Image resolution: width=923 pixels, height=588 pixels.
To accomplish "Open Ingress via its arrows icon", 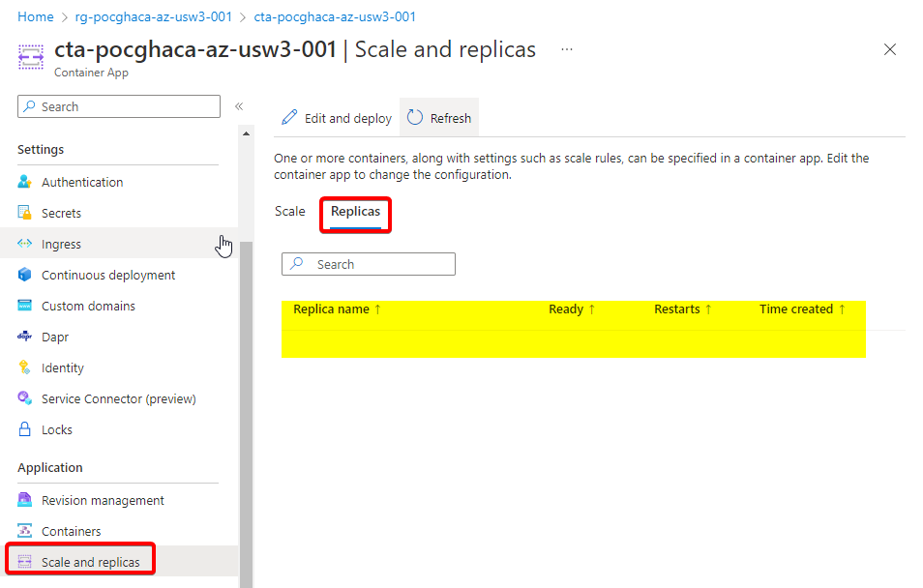I will pyautogui.click(x=25, y=244).
